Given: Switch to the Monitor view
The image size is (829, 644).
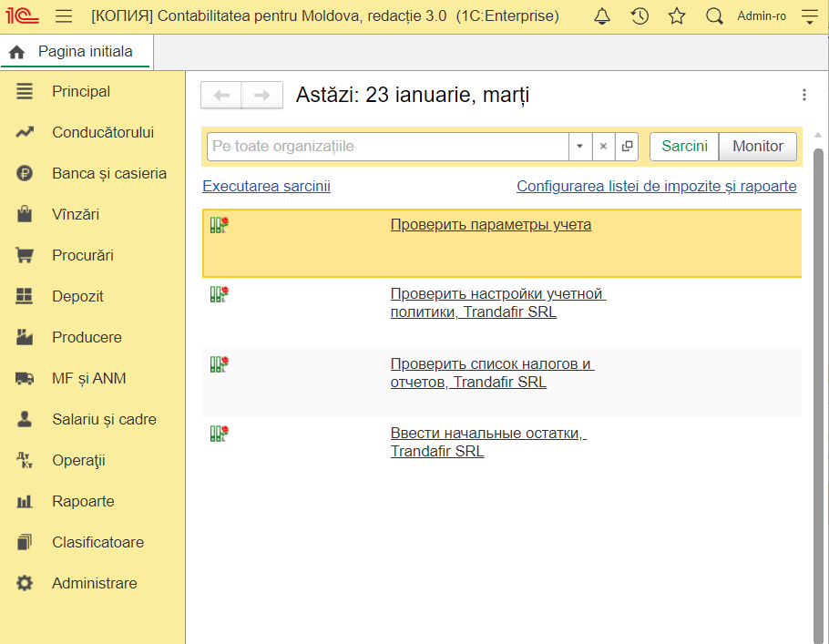Looking at the screenshot, I should pyautogui.click(x=758, y=147).
